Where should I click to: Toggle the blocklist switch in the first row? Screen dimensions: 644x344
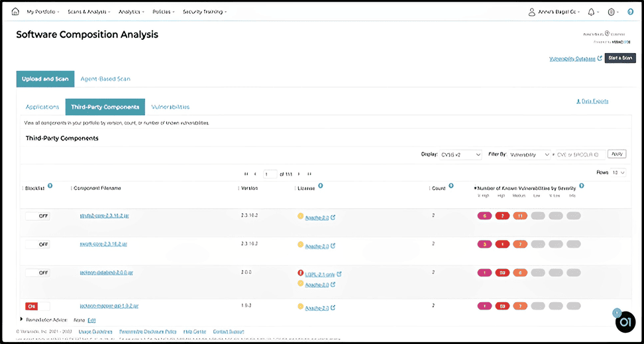(38, 216)
